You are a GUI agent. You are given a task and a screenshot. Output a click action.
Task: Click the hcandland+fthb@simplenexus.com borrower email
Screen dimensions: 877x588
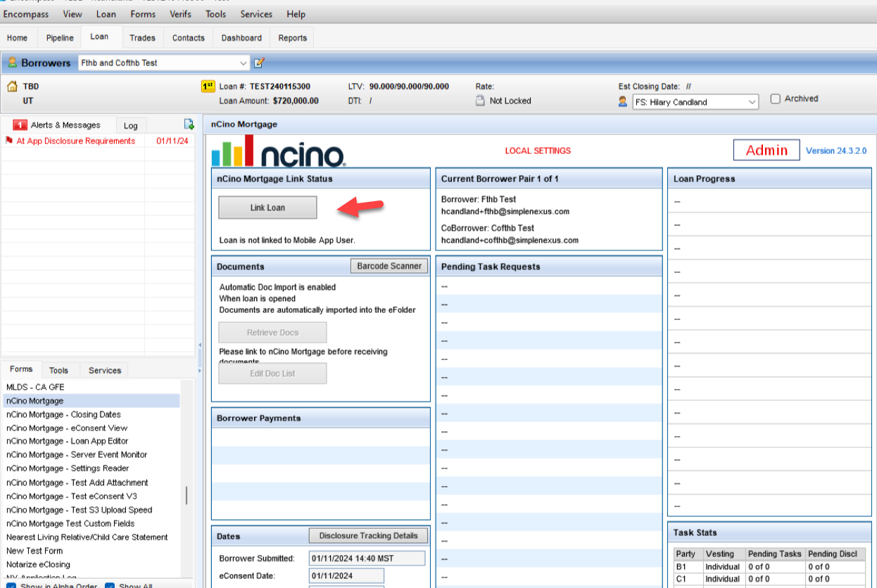pos(505,211)
